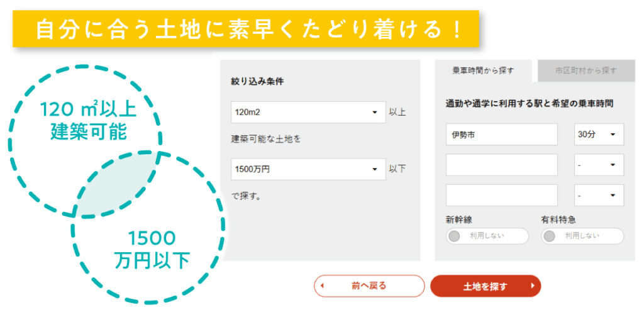The width and height of the screenshot is (644, 317).
Task: Open the 30分 ride time dropdown
Action: [599, 135]
